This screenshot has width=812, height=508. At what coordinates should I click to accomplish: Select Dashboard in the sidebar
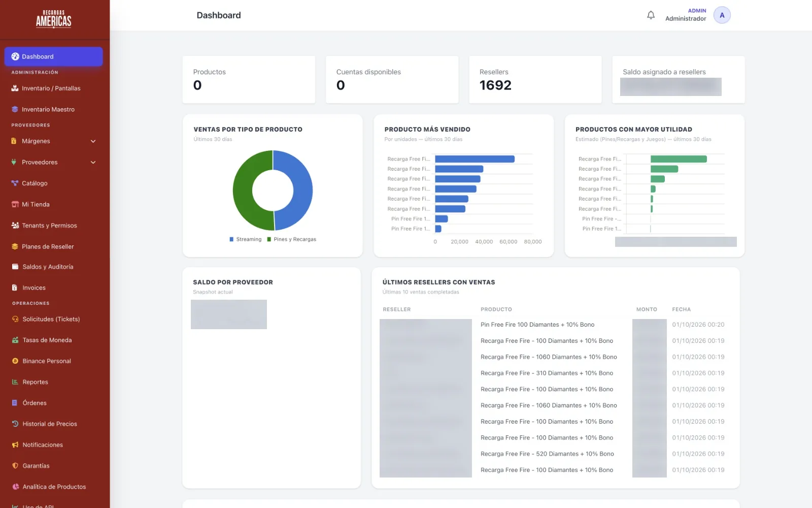(x=54, y=56)
